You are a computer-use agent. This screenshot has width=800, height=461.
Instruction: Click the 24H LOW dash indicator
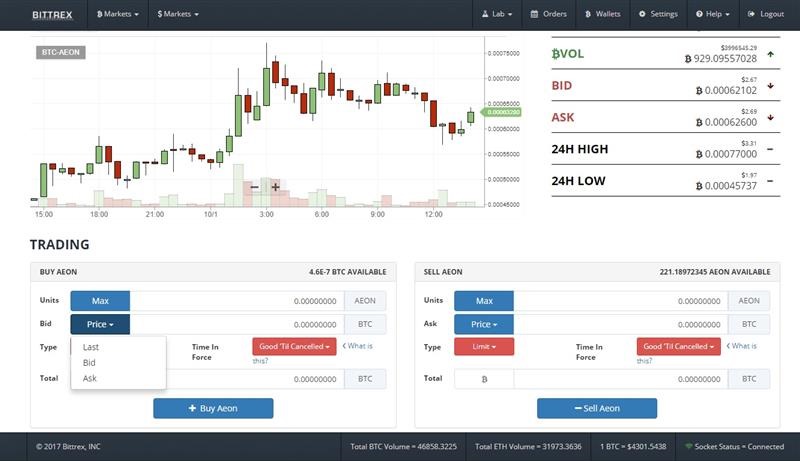tap(770, 181)
